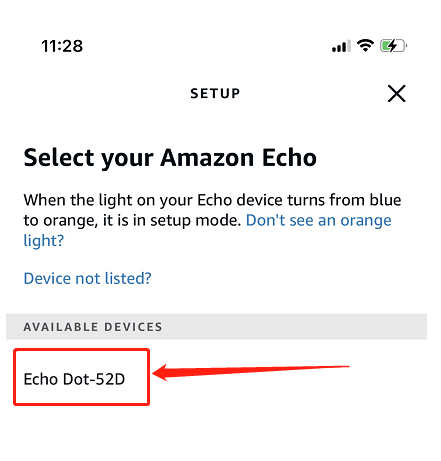Click the red arrow annotation head
441x461 pixels.
click(160, 373)
